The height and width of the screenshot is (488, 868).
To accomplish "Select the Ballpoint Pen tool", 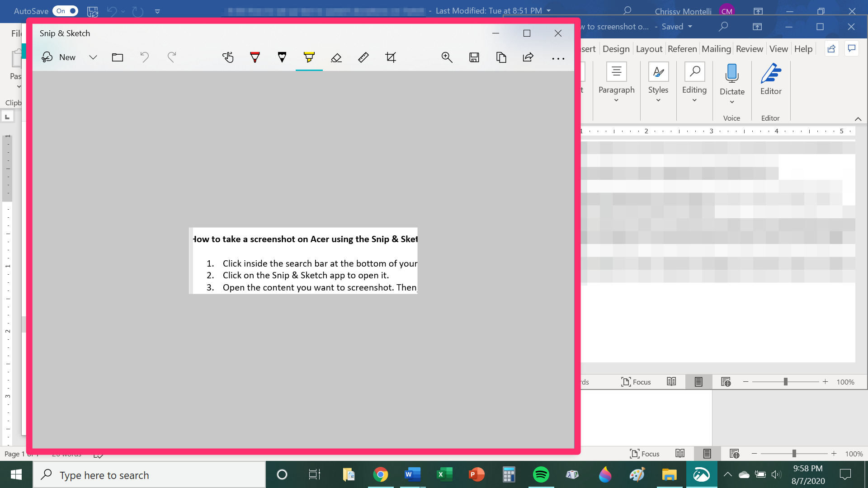I will (x=255, y=57).
